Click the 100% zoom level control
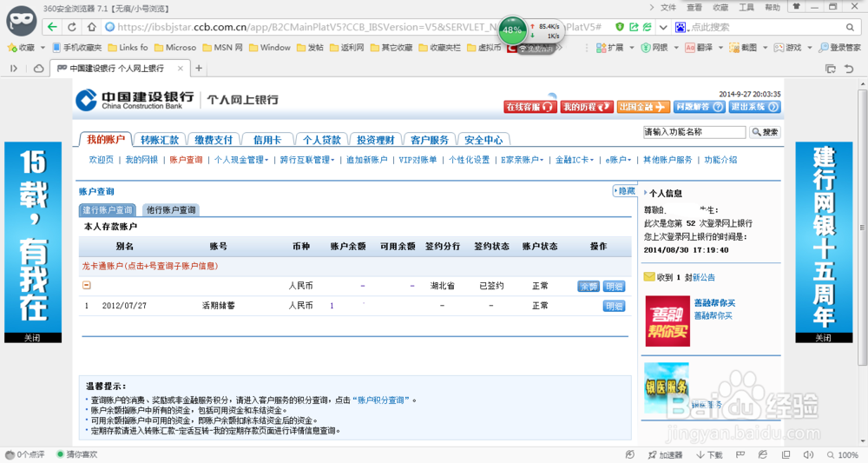 point(843,454)
